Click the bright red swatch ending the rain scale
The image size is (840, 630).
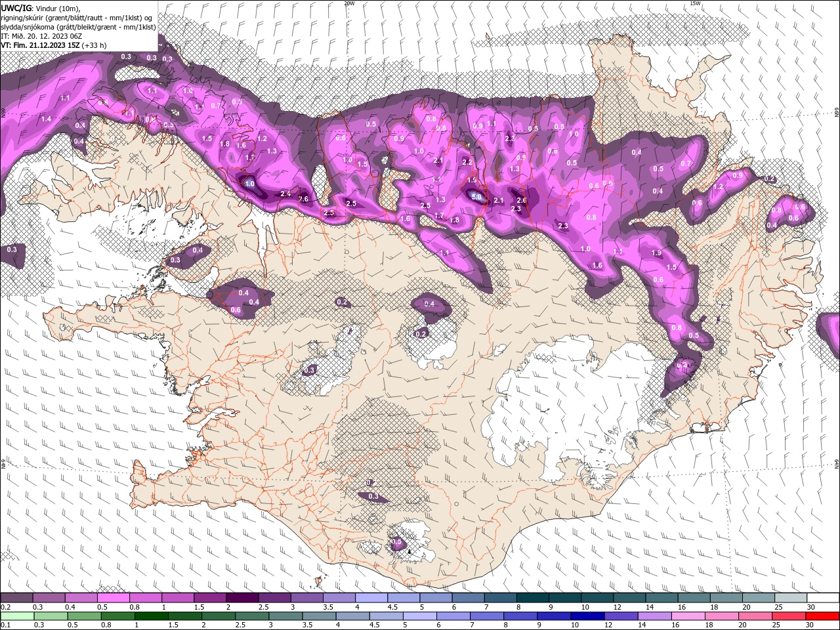click(x=822, y=616)
